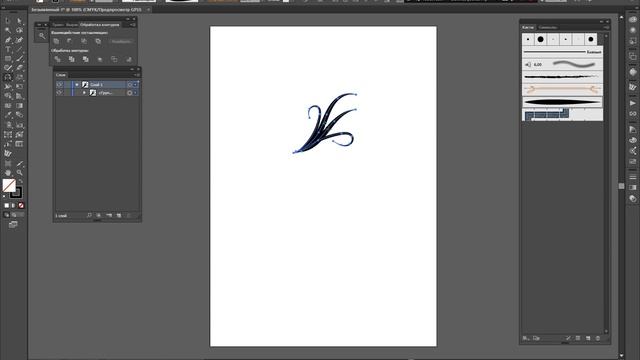Click Minus Front shape mode icon
Screen dimensions: 640x360
(70, 41)
